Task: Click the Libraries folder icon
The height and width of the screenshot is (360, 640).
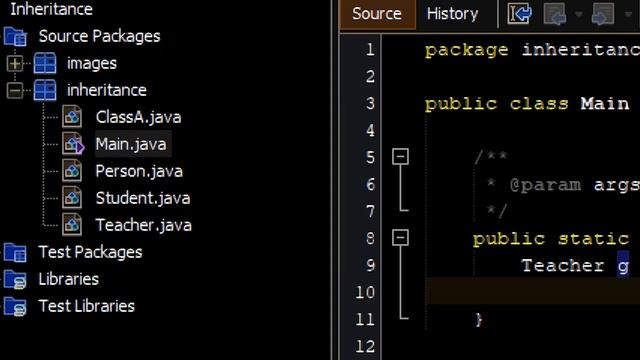Action: pos(15,280)
